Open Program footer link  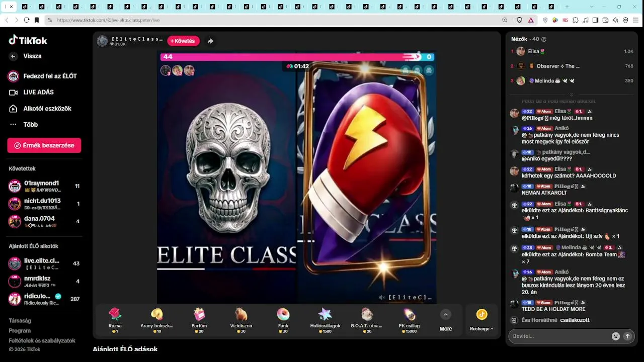point(20,330)
